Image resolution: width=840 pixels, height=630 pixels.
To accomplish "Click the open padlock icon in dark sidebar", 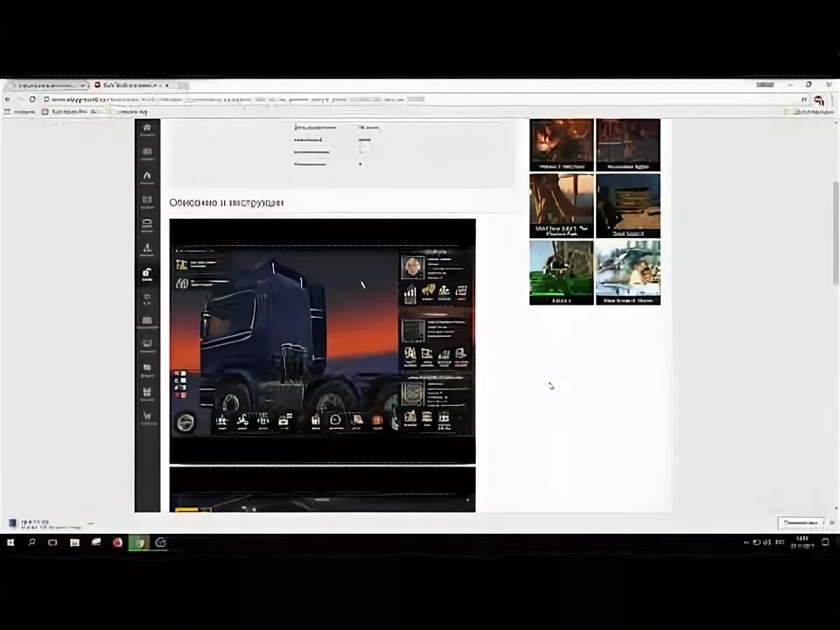I will (147, 274).
